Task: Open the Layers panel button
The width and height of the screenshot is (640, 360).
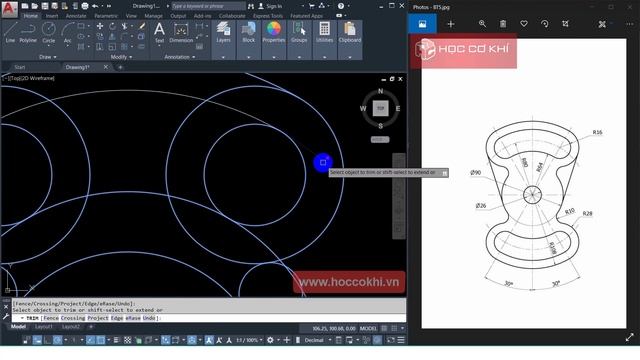Action: point(223,32)
